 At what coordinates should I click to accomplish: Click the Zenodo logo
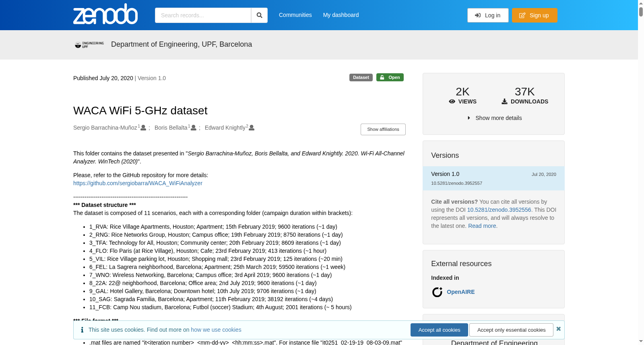pyautogui.click(x=105, y=14)
